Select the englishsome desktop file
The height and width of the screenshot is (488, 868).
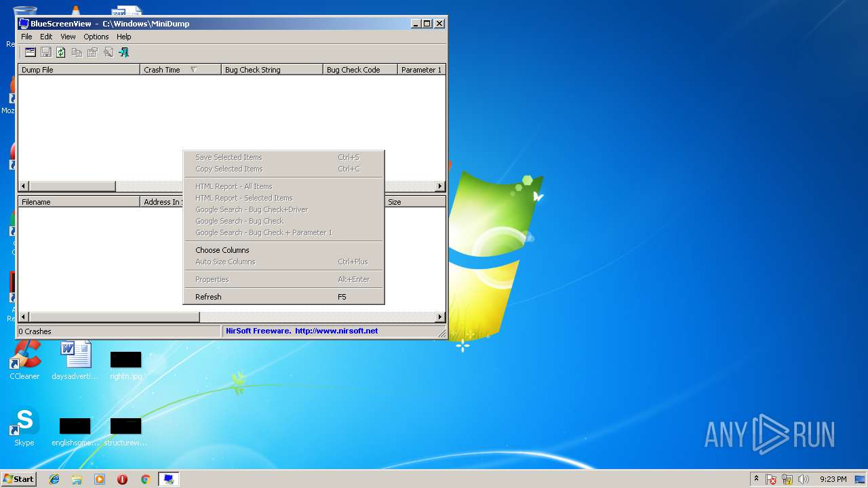75,431
